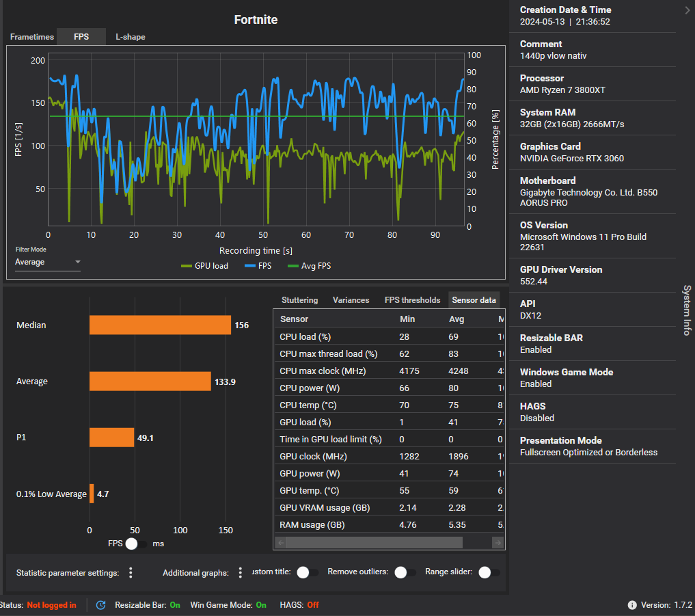Click the sensor table horizontal scrollbar thumb

click(x=374, y=542)
